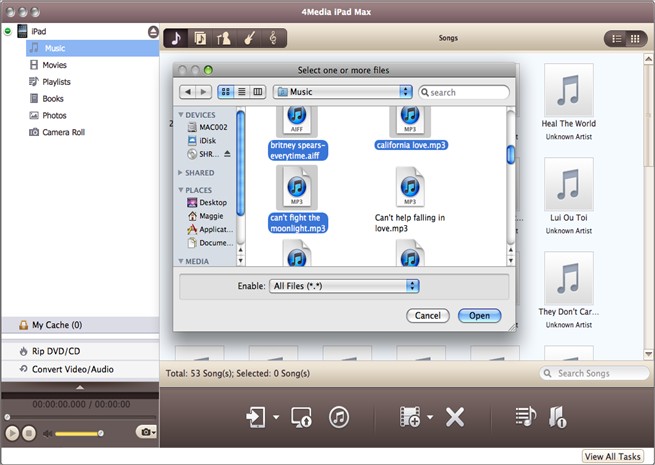Select Music in the sidebar

(x=92, y=48)
